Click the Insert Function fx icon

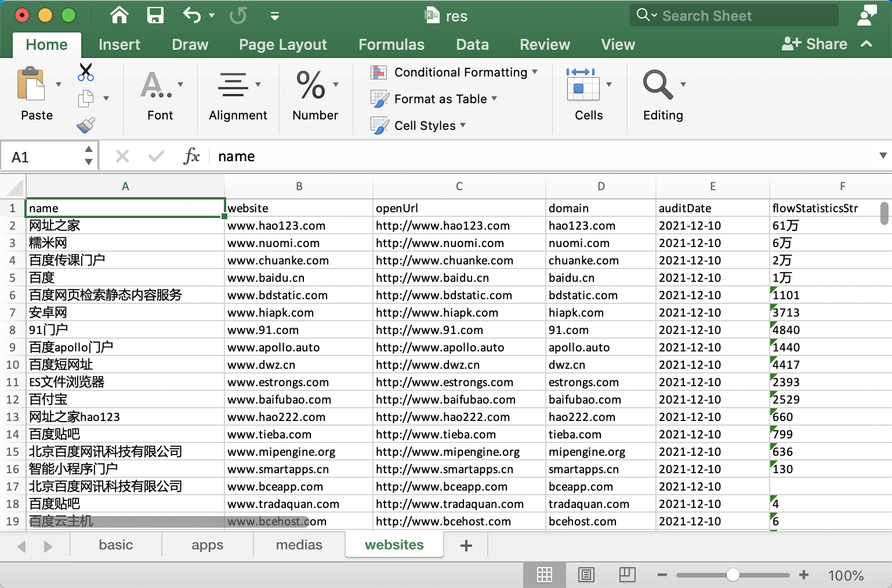[x=191, y=156]
